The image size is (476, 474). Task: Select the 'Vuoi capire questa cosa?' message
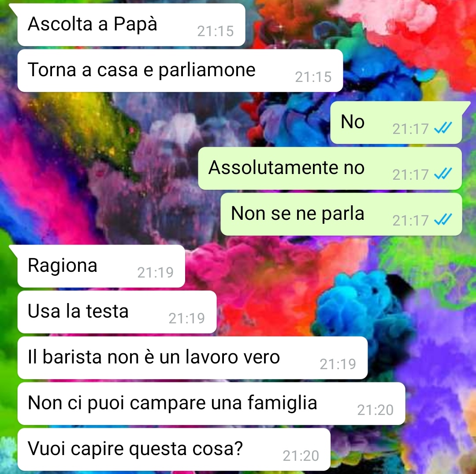(x=174, y=449)
